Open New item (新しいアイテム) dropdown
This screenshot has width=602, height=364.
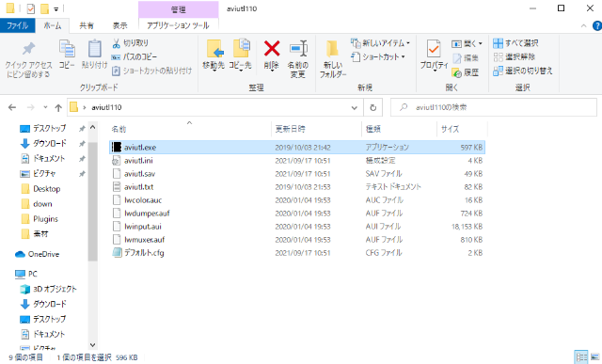pos(380,43)
